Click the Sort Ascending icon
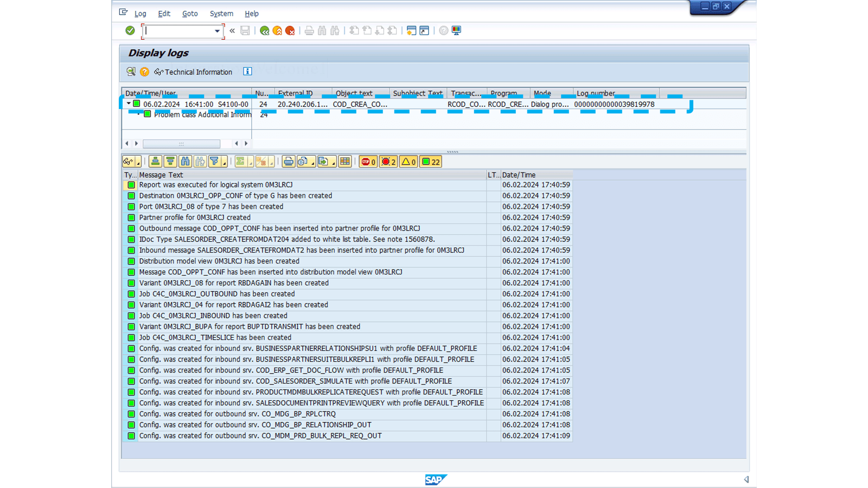Image resolution: width=868 pixels, height=488 pixels. pyautogui.click(x=155, y=162)
